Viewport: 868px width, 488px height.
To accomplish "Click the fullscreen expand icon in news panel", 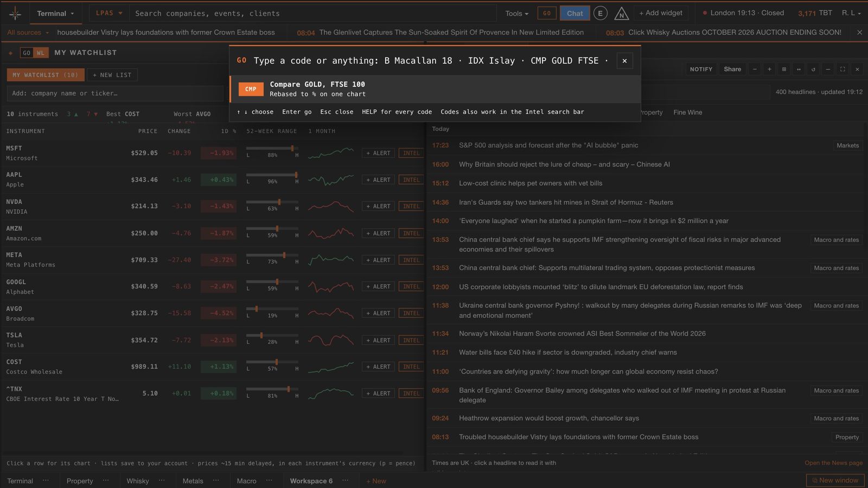I will point(843,69).
